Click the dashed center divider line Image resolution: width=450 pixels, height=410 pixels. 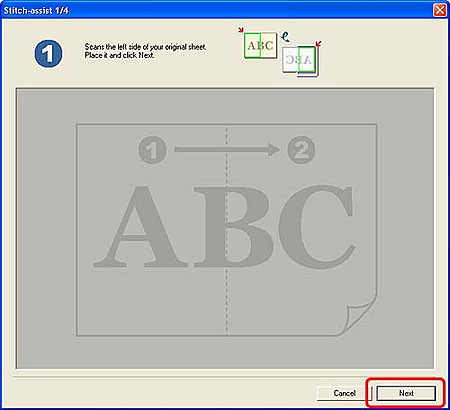pos(227,230)
